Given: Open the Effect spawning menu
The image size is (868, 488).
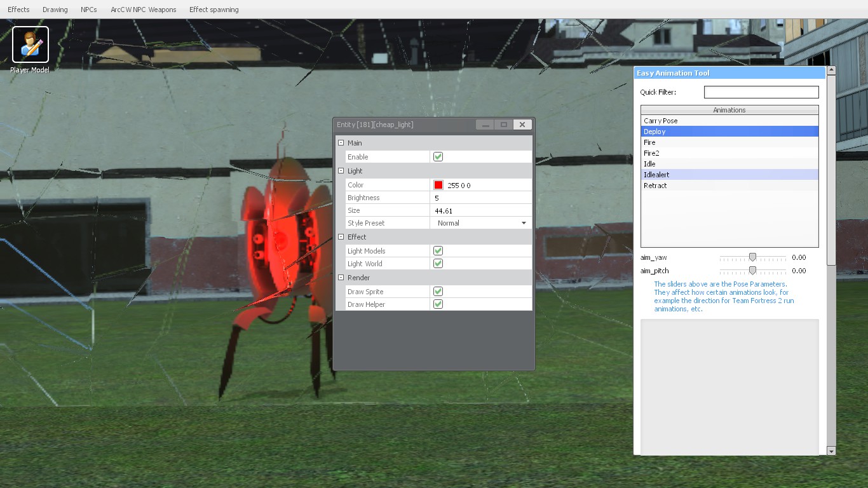Looking at the screenshot, I should click(214, 10).
